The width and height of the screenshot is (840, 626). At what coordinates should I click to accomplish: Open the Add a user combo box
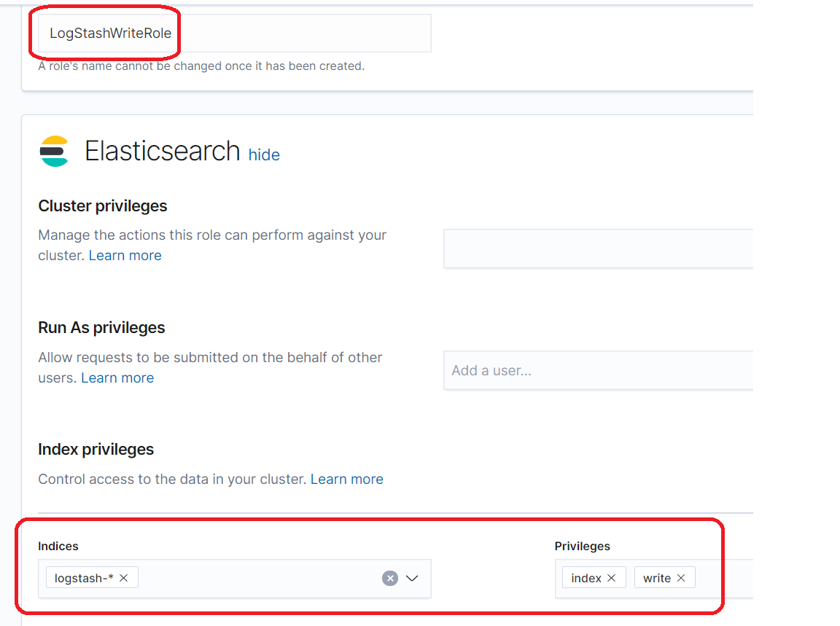point(598,370)
